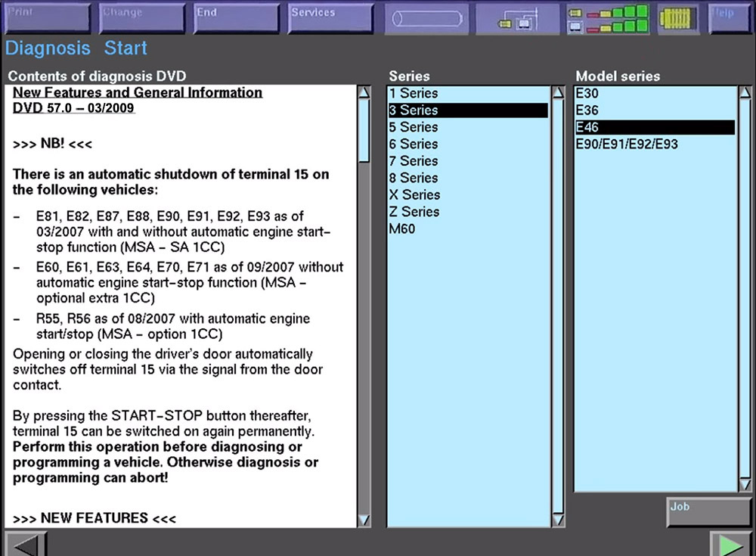Click the Model series scroll up arrow

point(745,92)
